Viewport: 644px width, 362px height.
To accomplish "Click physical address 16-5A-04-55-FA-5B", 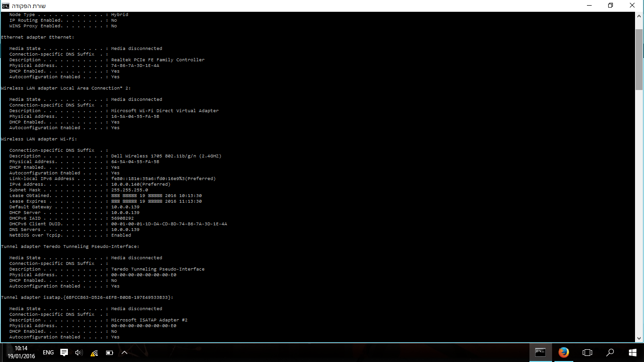I will [135, 116].
